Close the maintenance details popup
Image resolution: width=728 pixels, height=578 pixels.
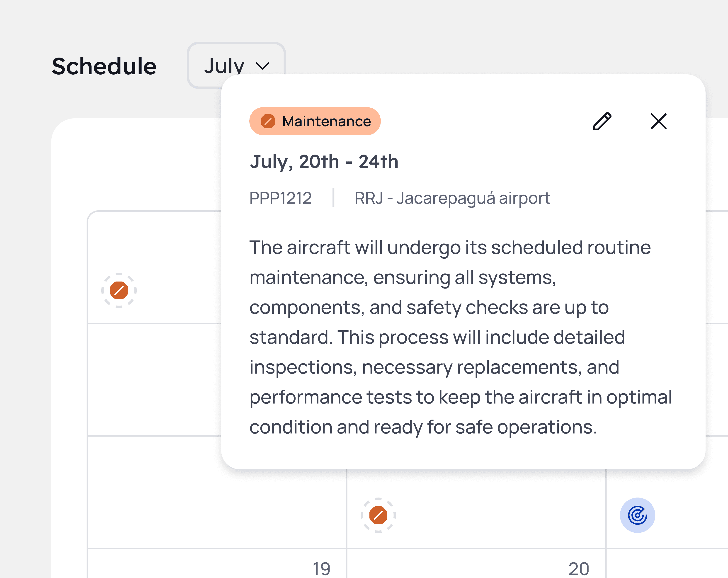coord(658,121)
